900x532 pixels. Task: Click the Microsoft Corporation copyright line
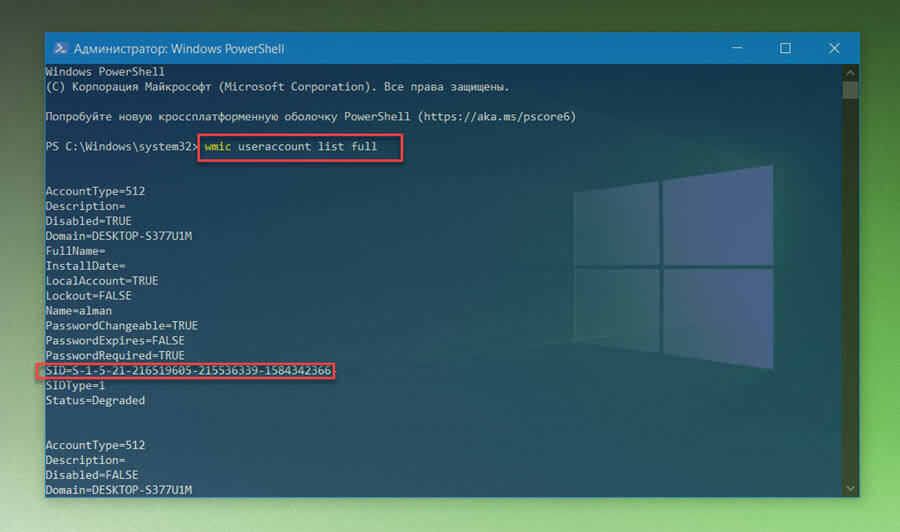point(277,87)
